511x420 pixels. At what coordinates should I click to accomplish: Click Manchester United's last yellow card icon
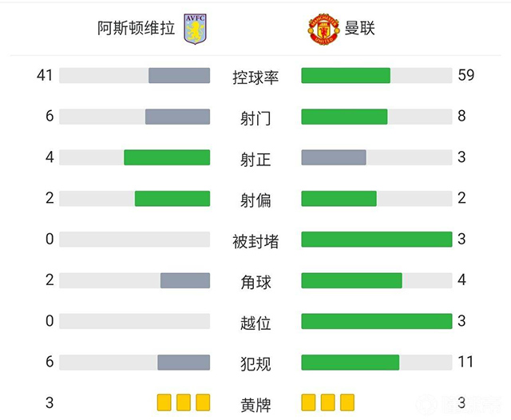coord(347,402)
